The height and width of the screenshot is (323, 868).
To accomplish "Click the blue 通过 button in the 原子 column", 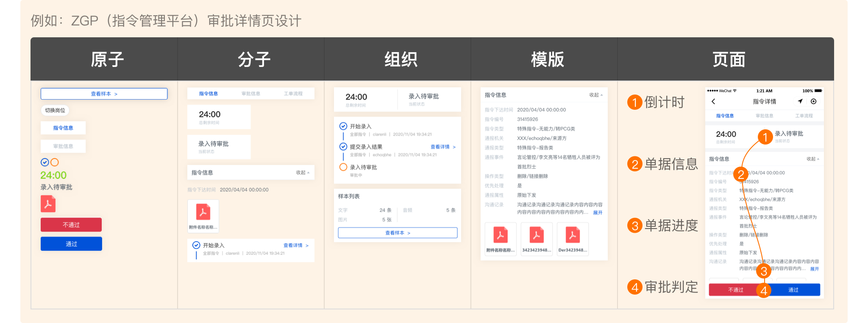I will 71,244.
